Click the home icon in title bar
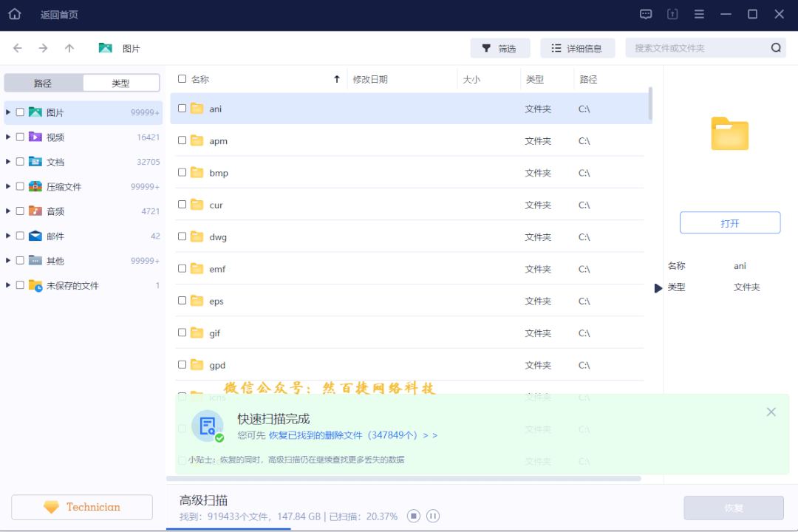The image size is (798, 532). pyautogui.click(x=14, y=14)
